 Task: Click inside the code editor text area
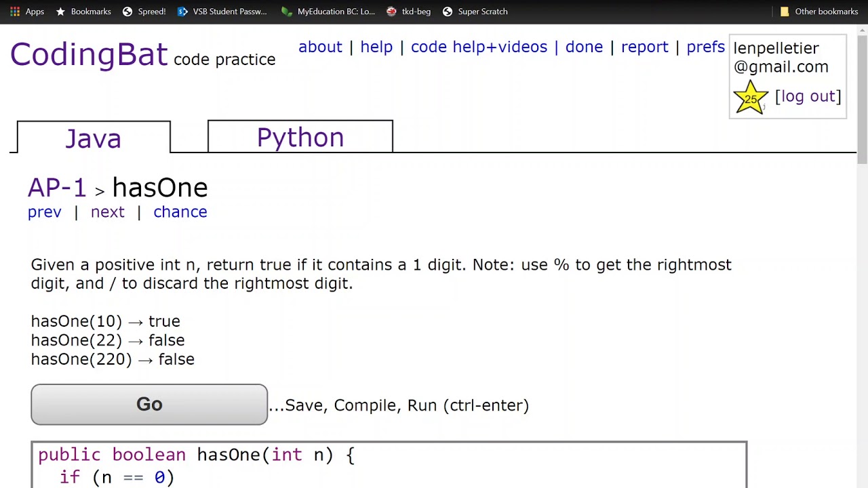coord(389,466)
